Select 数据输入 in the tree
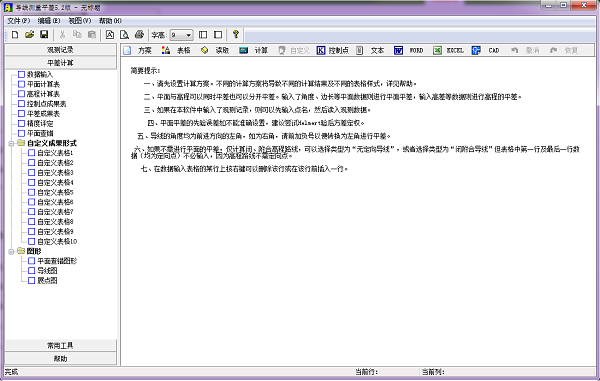The height and width of the screenshot is (381, 600). [39, 75]
